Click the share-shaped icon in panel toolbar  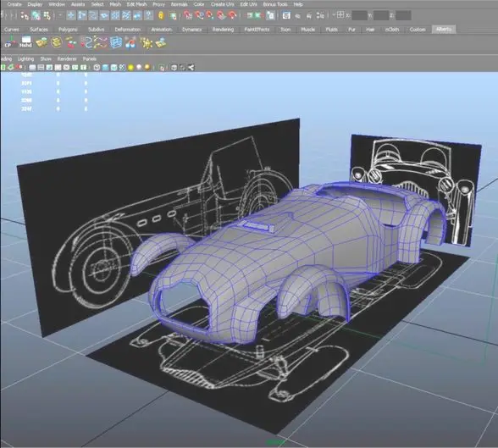tap(191, 67)
